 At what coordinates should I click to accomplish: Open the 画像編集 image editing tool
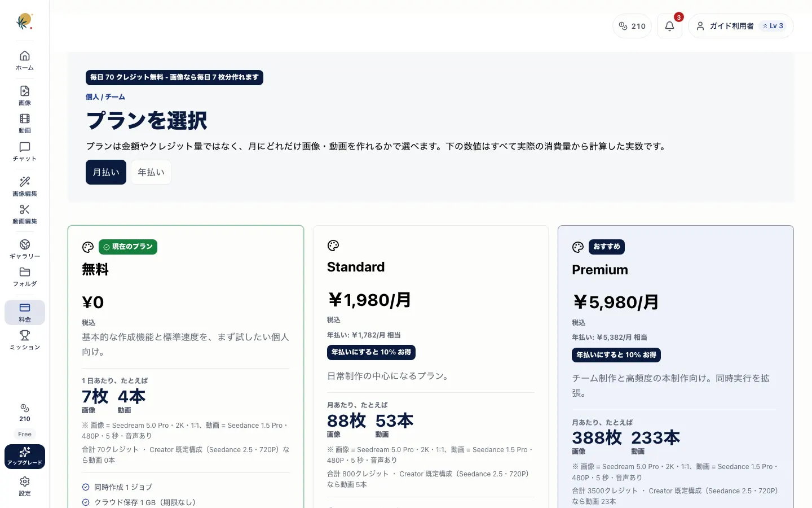[25, 187]
